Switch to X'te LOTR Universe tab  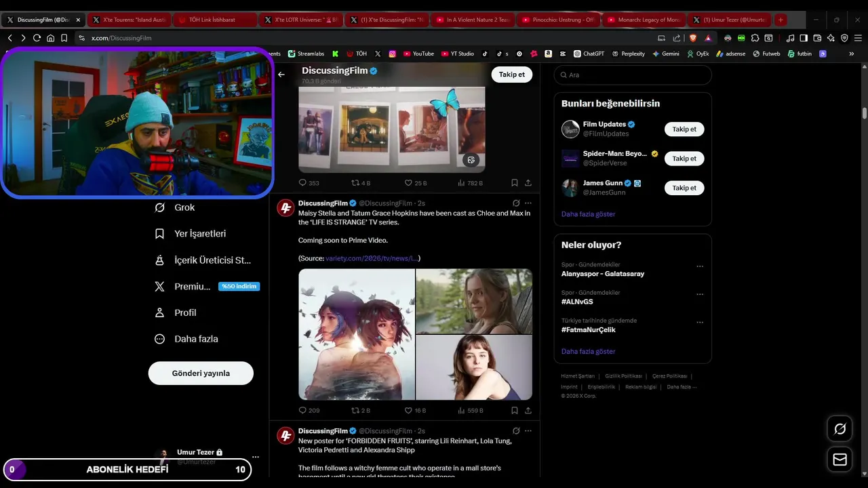301,20
